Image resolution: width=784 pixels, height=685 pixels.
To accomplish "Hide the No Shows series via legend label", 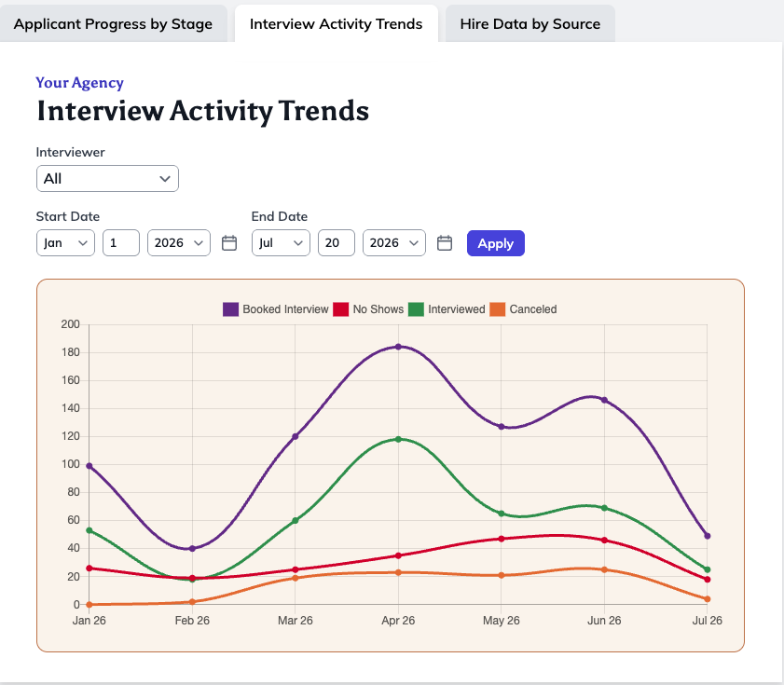I will [x=378, y=309].
